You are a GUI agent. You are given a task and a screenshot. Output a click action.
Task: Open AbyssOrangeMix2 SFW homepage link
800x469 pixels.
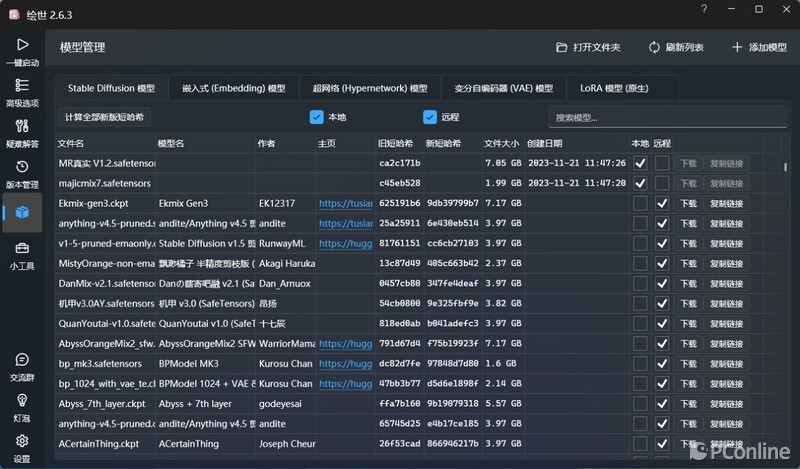coord(345,344)
